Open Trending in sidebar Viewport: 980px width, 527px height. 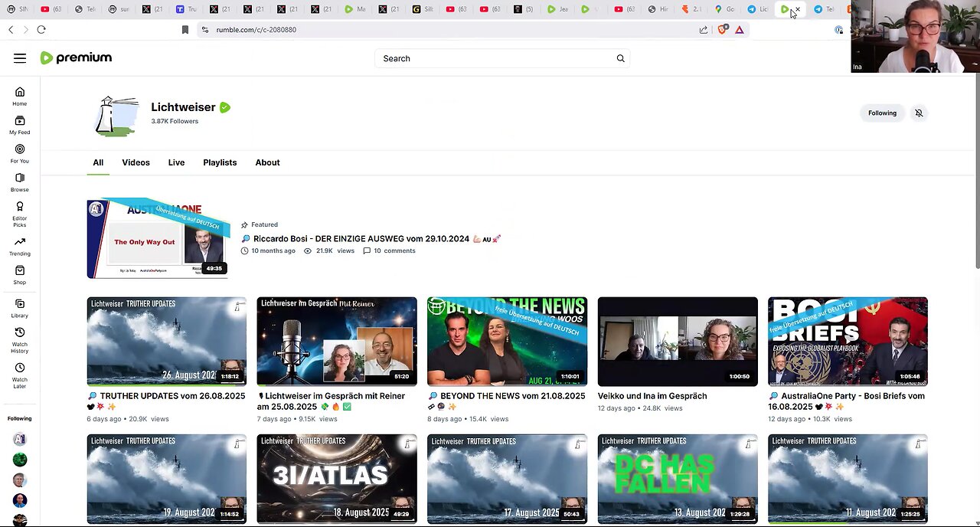tap(20, 247)
